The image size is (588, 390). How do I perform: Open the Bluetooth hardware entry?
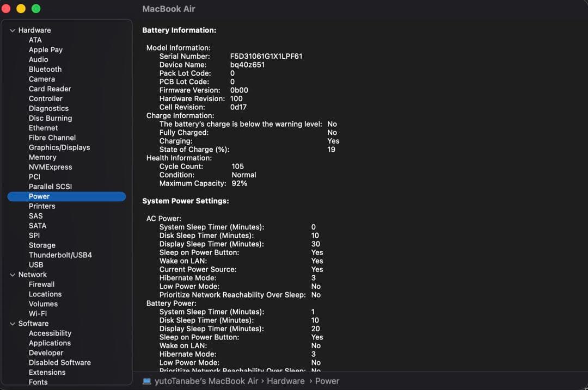(x=45, y=69)
